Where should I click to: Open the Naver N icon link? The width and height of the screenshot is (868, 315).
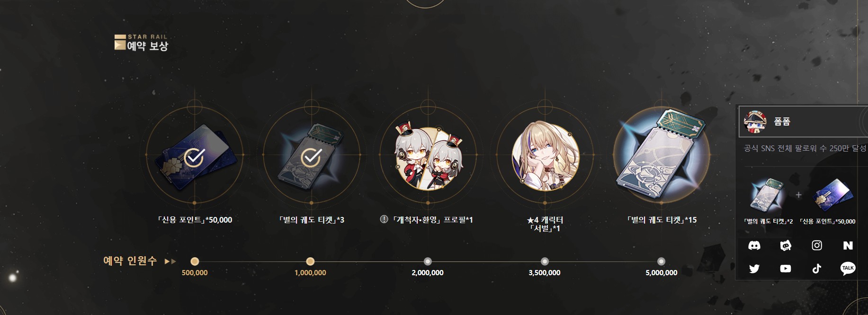[x=848, y=245]
